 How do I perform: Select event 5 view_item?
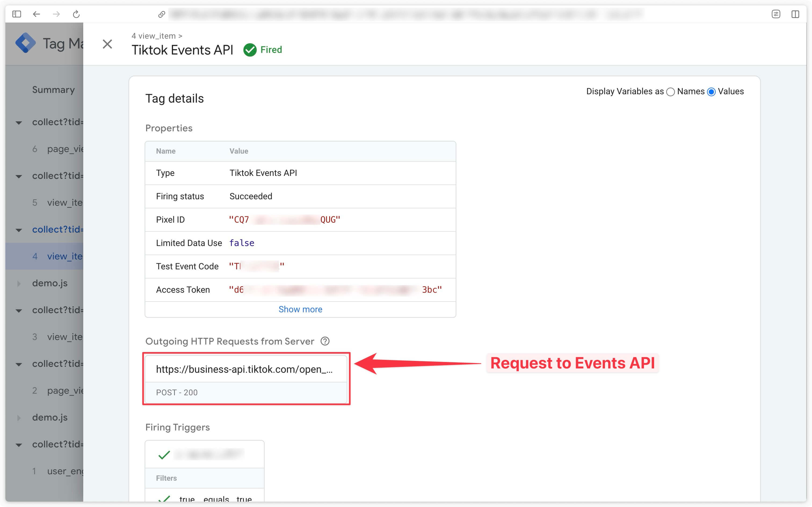point(44,202)
